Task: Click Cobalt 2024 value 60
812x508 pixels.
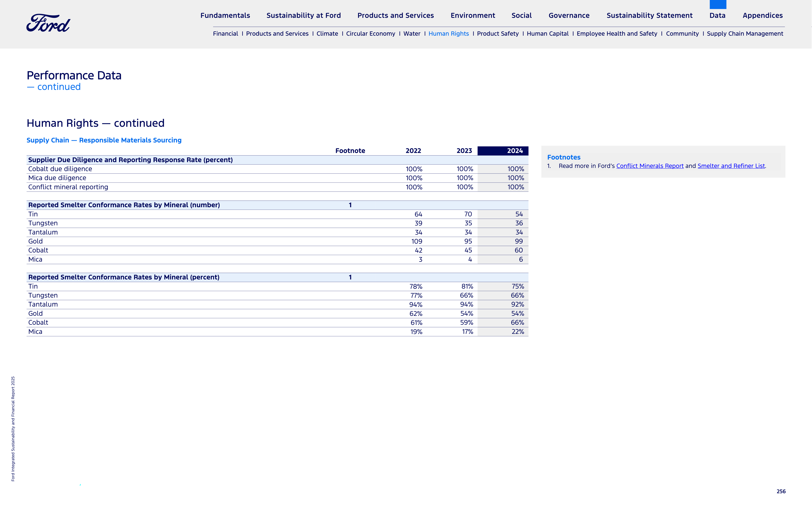Action: (519, 250)
